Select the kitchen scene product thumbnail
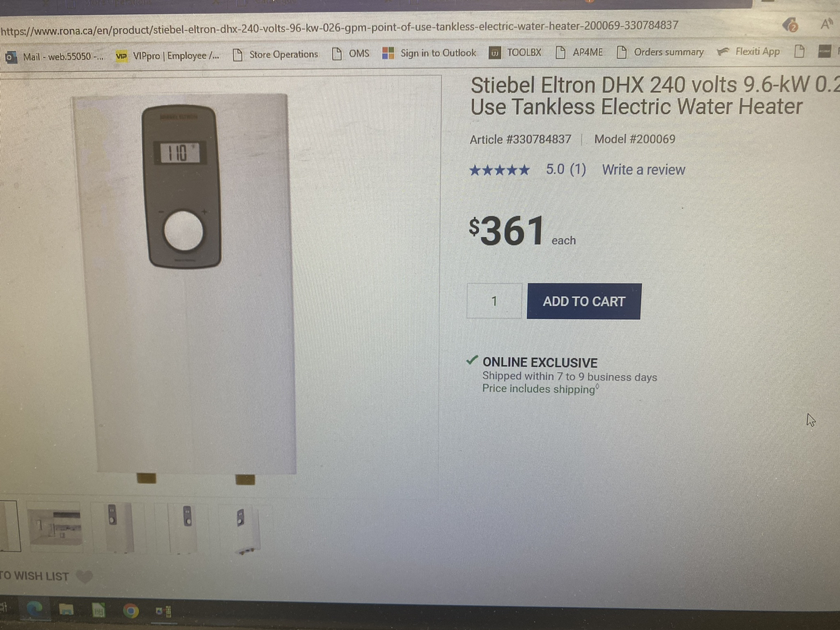The image size is (840, 630). coord(54,527)
